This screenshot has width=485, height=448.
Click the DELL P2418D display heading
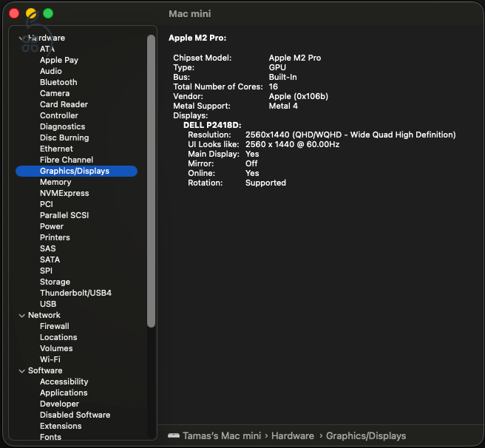212,125
